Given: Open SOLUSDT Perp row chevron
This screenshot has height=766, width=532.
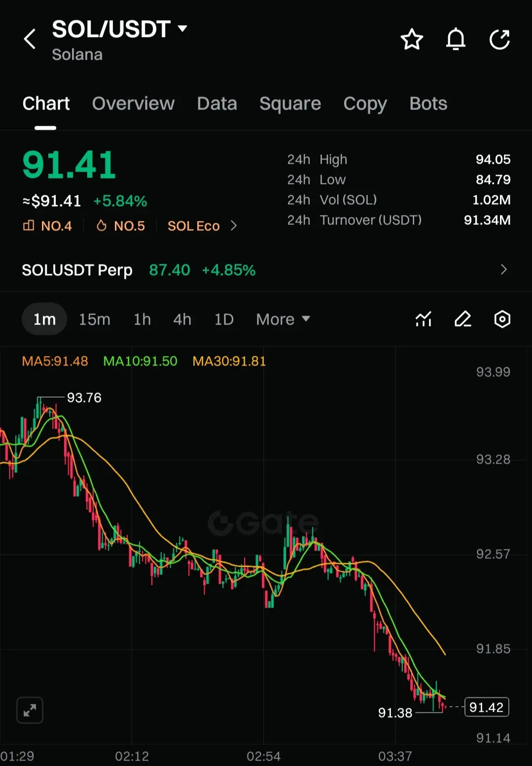Looking at the screenshot, I should tap(503, 269).
